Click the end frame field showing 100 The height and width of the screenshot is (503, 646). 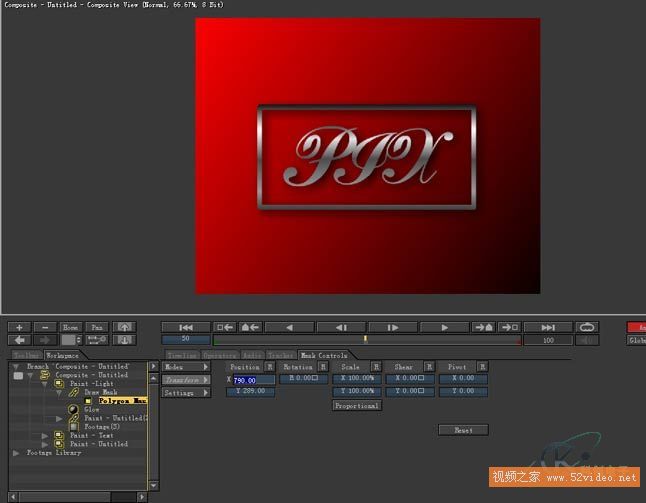548,340
